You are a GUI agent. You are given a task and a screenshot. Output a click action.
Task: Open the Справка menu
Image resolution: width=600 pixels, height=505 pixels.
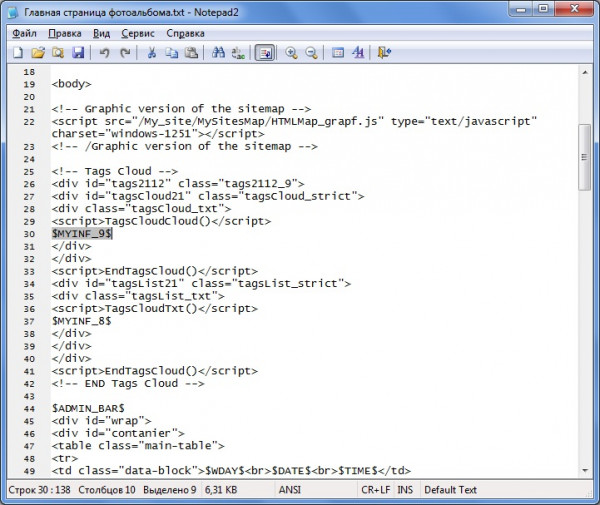185,34
